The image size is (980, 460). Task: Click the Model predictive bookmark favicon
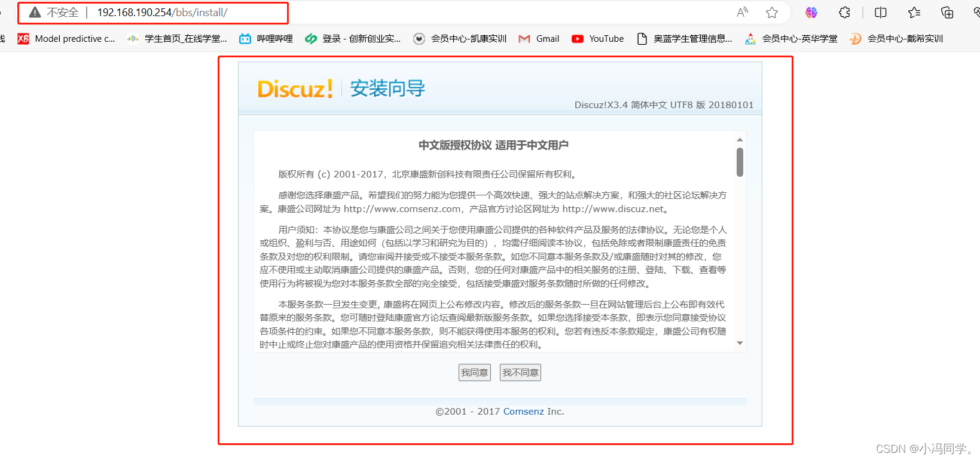23,39
